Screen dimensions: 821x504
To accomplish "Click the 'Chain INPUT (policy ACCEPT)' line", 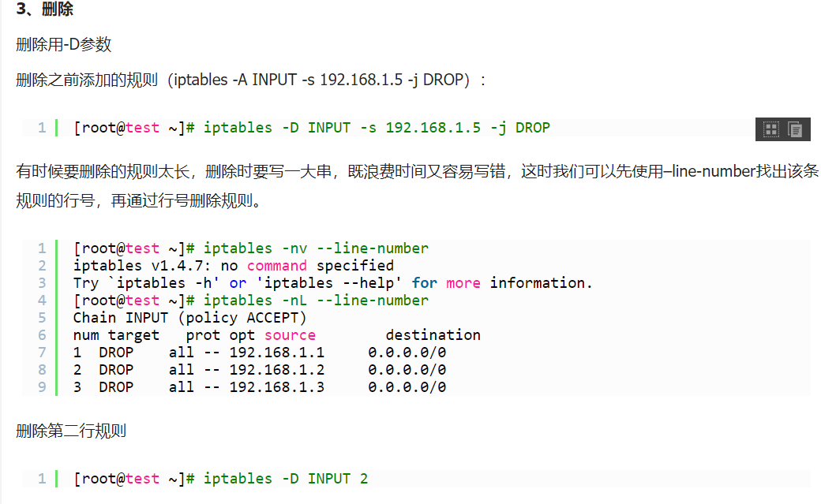I will [189, 318].
